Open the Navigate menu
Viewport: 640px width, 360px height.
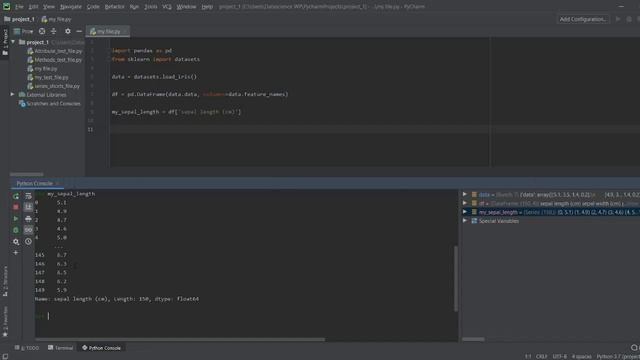tap(71, 7)
